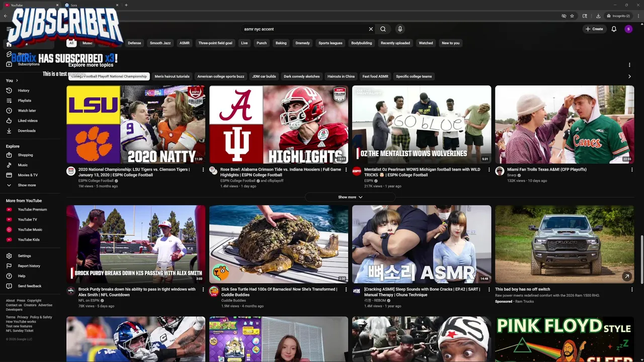Viewport: 644px width, 362px height.
Task: Open the sea turtle barnacles thumbnail
Action: click(279, 244)
